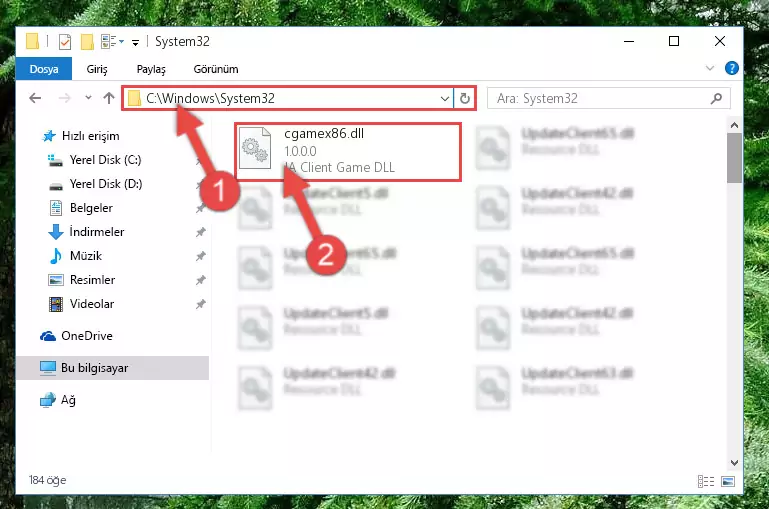
Task: Switch to the Paylaş ribbon tab
Action: pyautogui.click(x=151, y=69)
